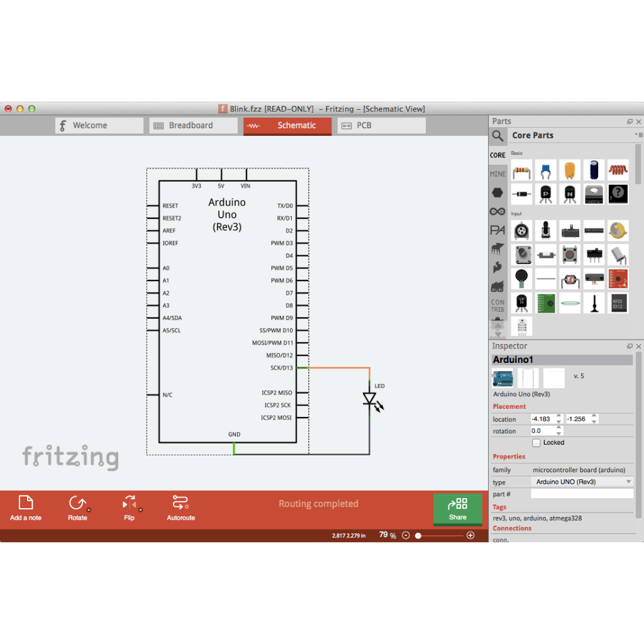Click the Add a note tool

coord(26,508)
